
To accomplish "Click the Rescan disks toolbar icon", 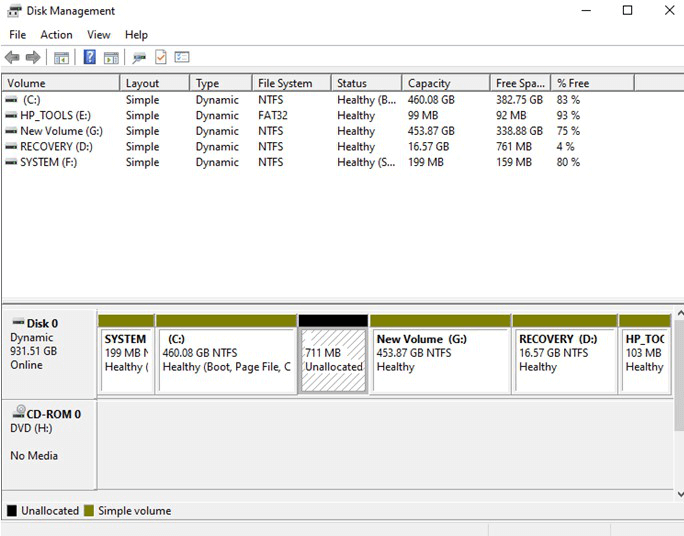I will click(139, 57).
